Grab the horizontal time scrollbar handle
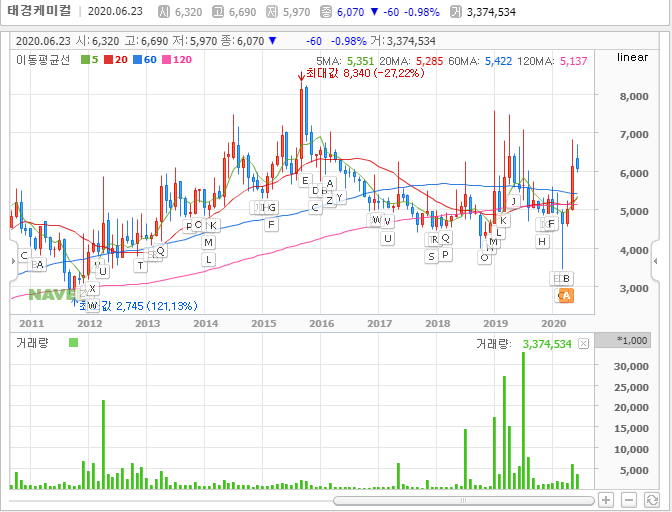The image size is (672, 512). [463, 500]
